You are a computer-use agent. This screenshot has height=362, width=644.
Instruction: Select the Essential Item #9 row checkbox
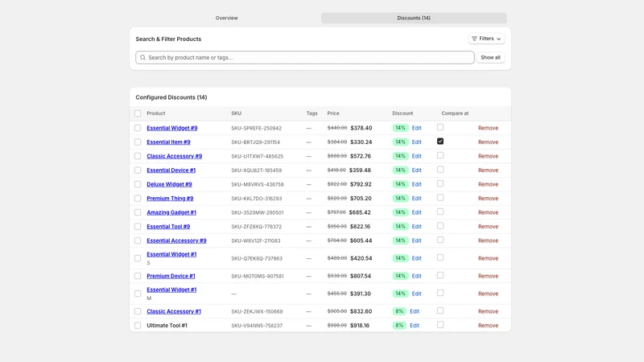pyautogui.click(x=138, y=142)
